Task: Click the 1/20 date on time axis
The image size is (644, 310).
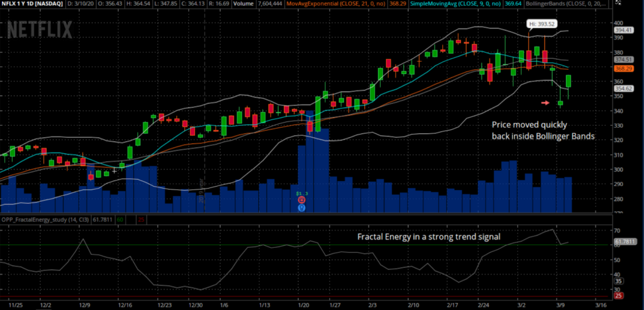Action: [303, 306]
